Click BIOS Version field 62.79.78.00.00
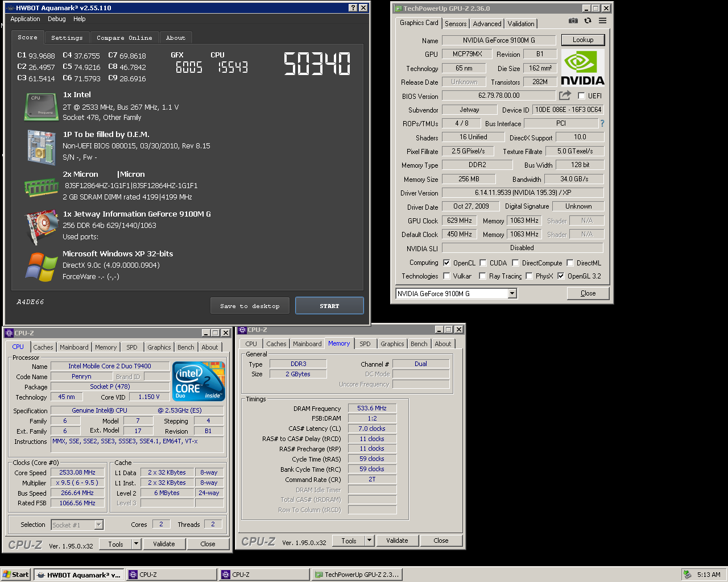 pos(499,95)
